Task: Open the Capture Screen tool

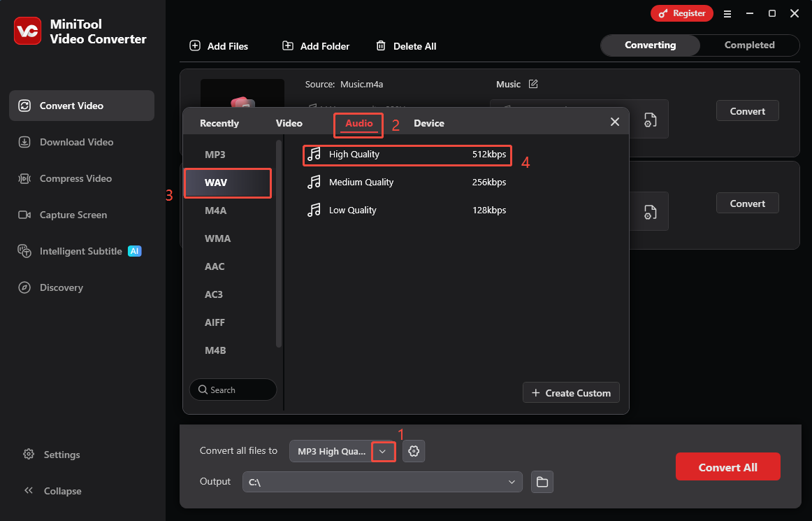Action: click(72, 215)
